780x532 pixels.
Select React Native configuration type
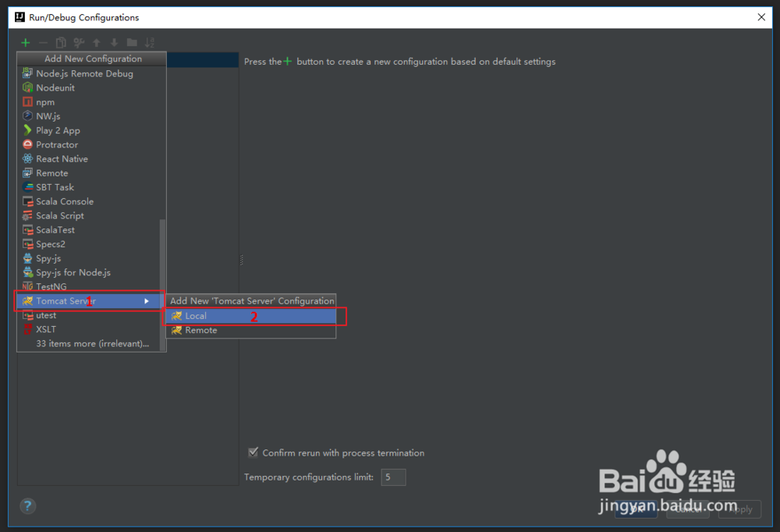pyautogui.click(x=91, y=159)
